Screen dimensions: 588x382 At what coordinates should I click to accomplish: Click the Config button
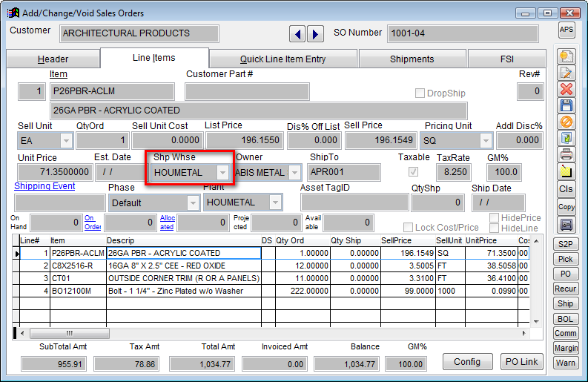coord(467,361)
